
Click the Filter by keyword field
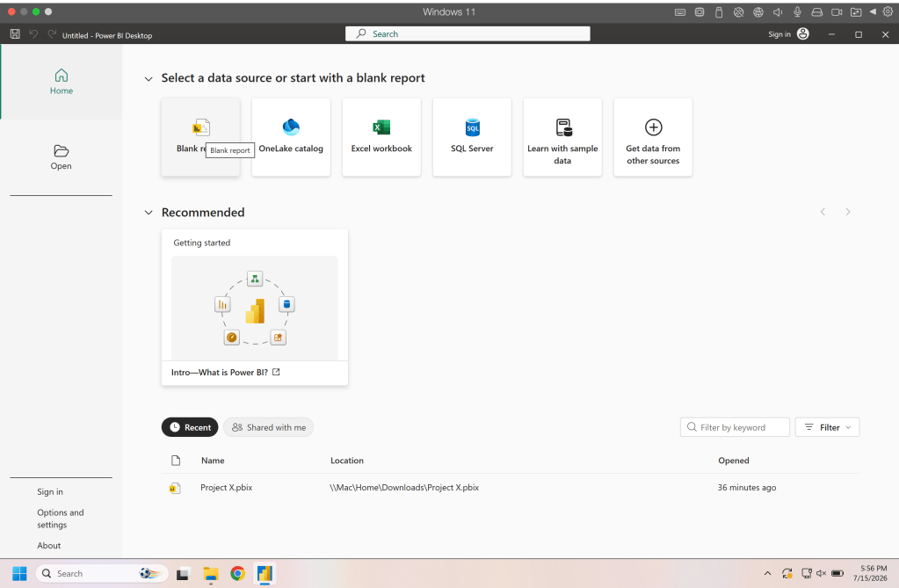pos(735,427)
